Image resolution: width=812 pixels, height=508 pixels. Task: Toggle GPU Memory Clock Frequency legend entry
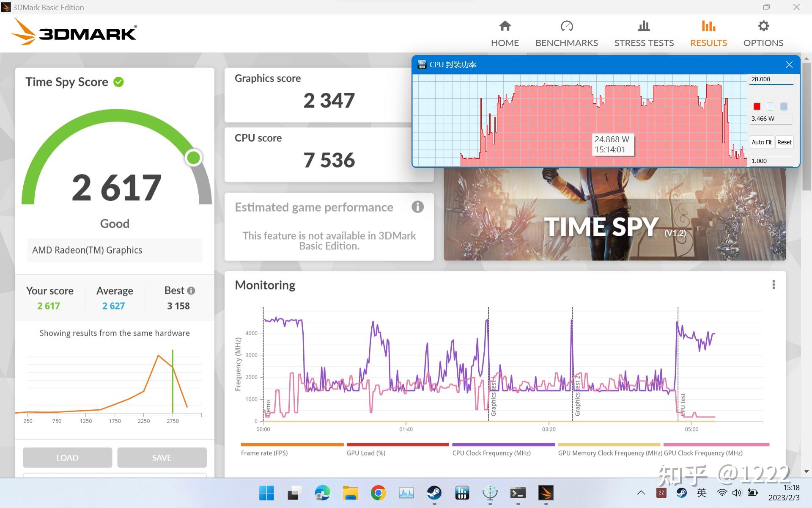click(609, 450)
